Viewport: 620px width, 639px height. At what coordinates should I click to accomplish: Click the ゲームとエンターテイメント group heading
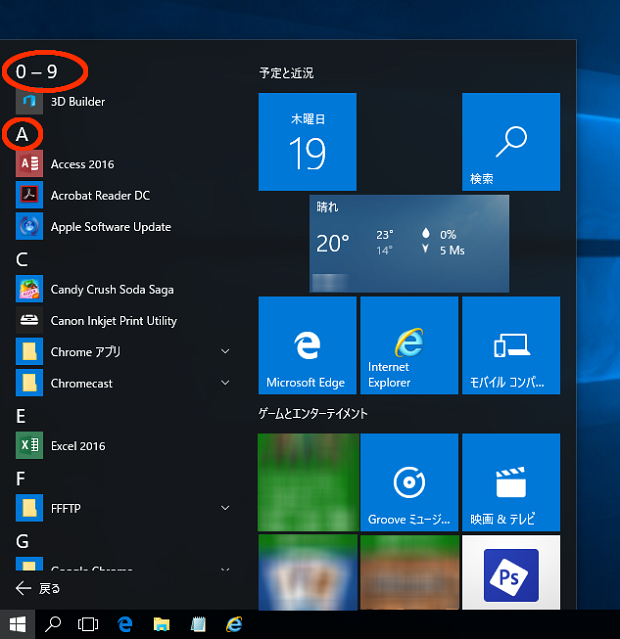click(x=313, y=414)
